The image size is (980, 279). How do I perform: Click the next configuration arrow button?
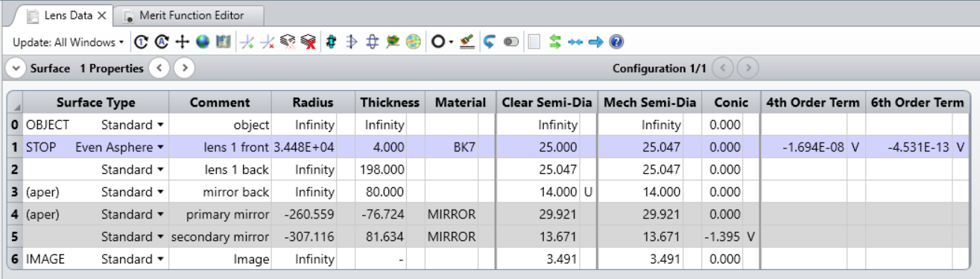(x=747, y=69)
